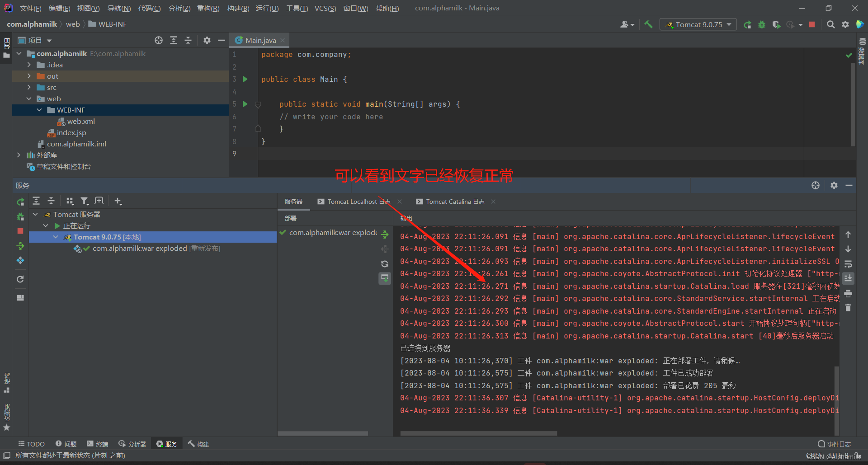Collapse the Tomcat 服务器 node
Viewport: 868px width, 465px height.
[35, 214]
